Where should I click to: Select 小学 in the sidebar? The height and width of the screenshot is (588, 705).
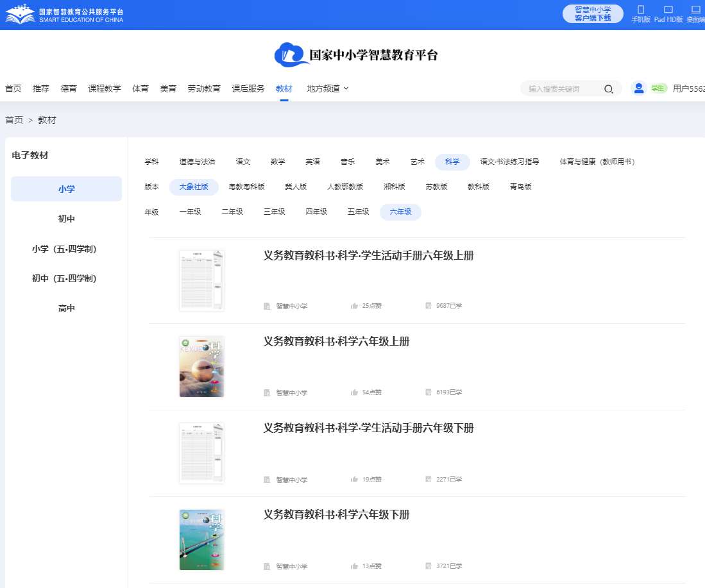(67, 189)
